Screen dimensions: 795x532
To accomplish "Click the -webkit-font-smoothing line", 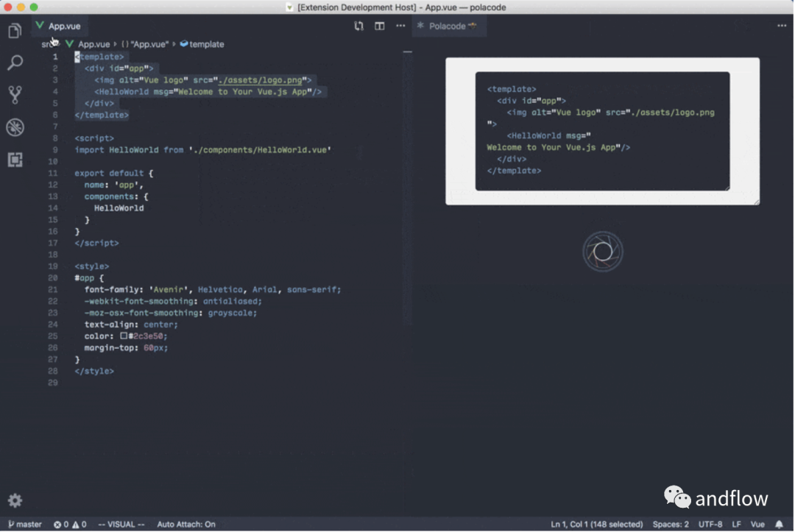I will 174,302.
